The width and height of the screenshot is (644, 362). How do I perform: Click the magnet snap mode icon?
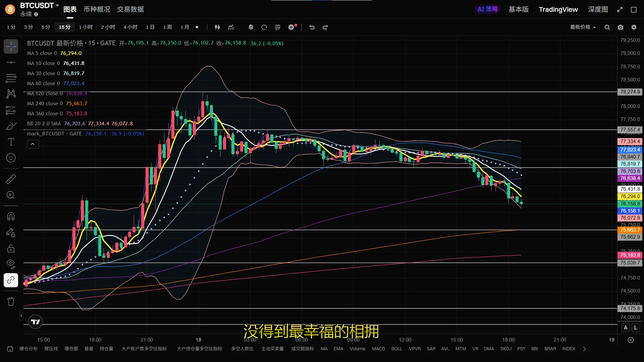point(11,216)
